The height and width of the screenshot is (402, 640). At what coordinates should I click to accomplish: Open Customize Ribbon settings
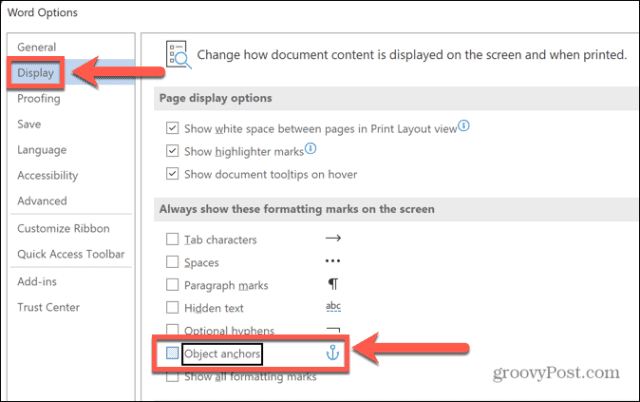65,228
